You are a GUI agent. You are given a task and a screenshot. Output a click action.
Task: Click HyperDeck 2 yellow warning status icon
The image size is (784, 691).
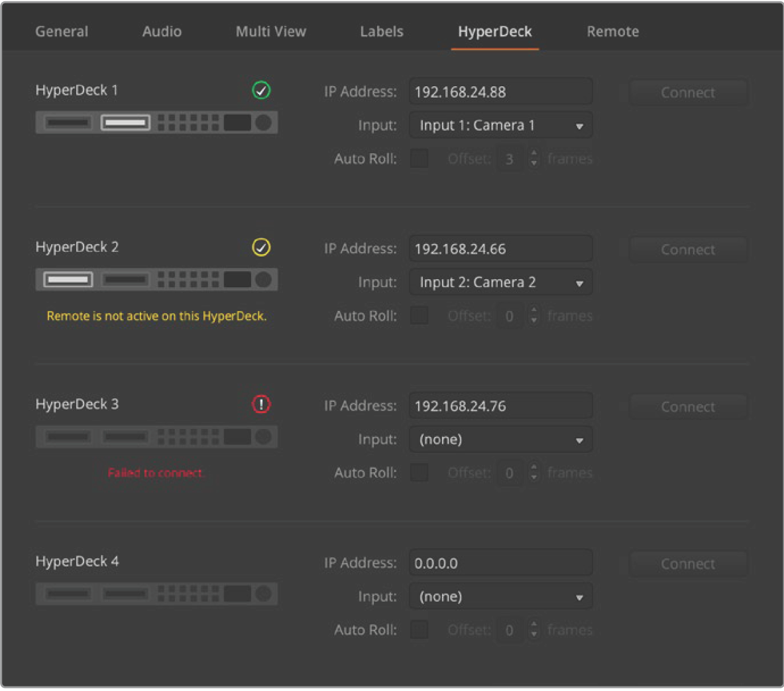coord(261,247)
